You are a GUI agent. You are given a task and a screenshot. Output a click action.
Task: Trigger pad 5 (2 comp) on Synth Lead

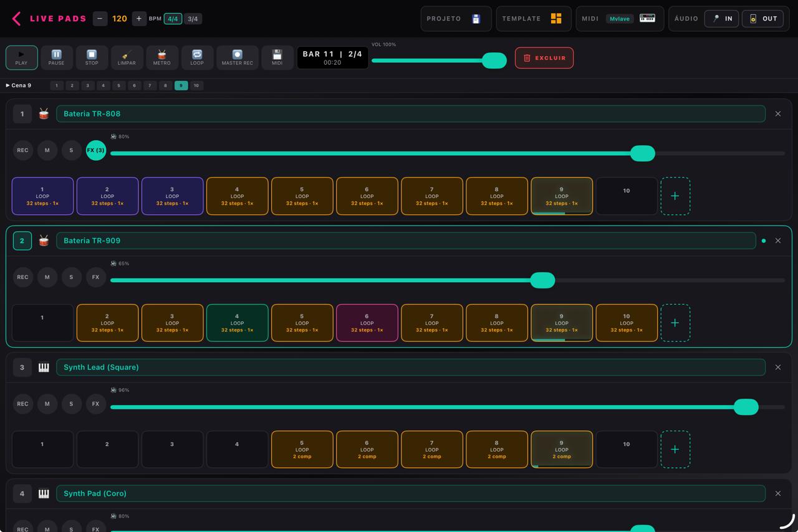[302, 449]
